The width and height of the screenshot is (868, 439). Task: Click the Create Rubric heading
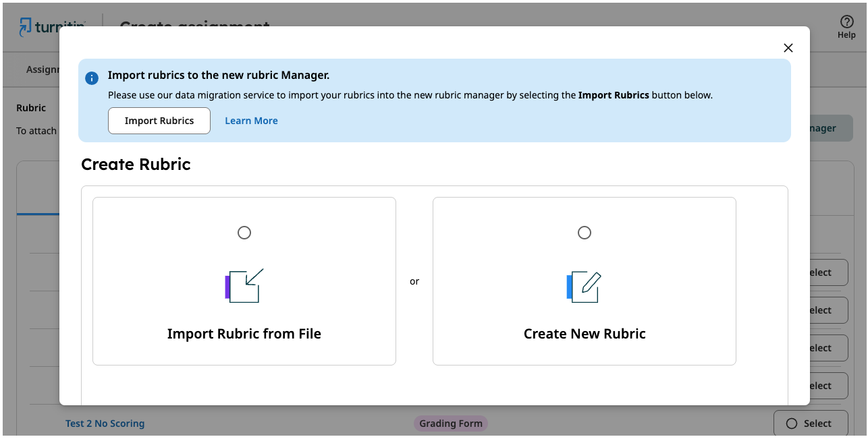(x=136, y=165)
